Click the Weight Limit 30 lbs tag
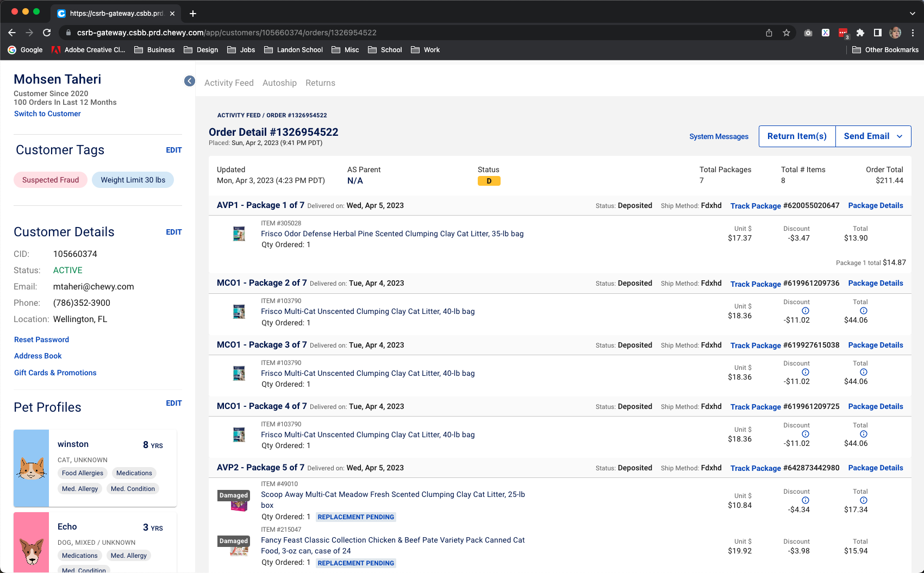 pyautogui.click(x=133, y=180)
